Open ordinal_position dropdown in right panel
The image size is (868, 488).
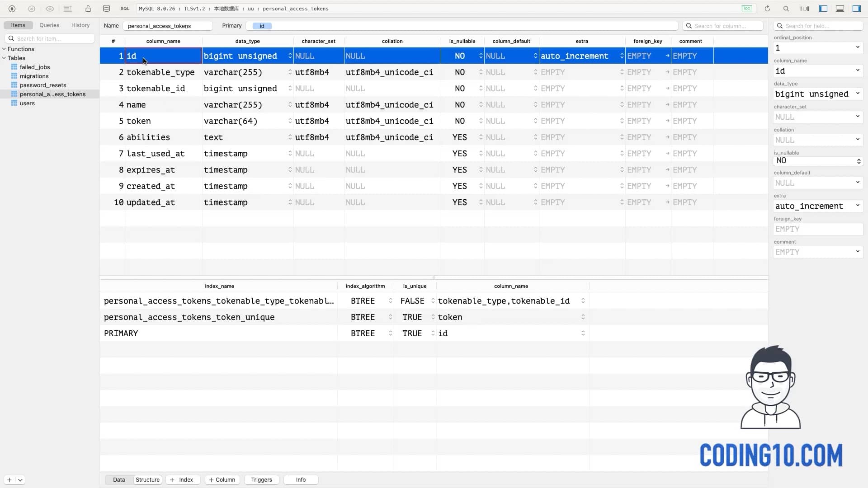[x=858, y=47]
